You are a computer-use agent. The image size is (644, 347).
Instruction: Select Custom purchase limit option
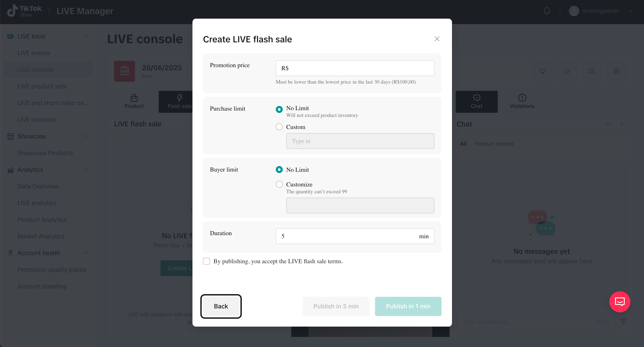pos(279,127)
